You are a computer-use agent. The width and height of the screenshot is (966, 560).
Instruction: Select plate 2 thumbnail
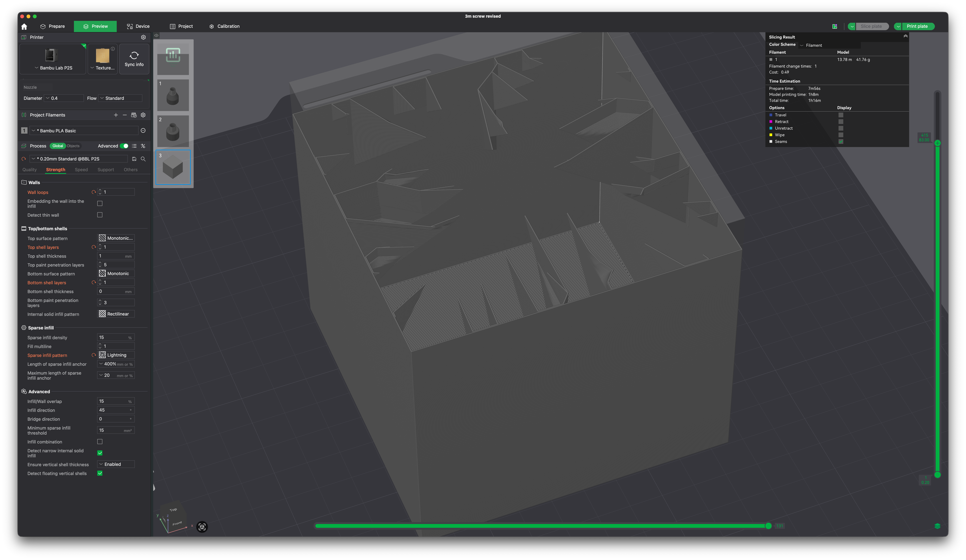(x=173, y=131)
